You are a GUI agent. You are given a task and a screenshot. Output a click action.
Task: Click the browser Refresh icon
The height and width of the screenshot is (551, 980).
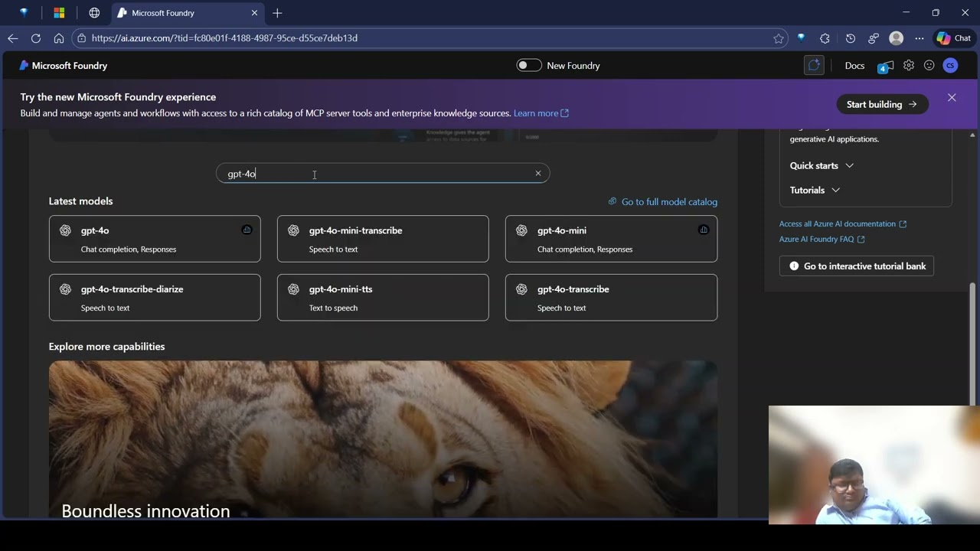coord(36,38)
